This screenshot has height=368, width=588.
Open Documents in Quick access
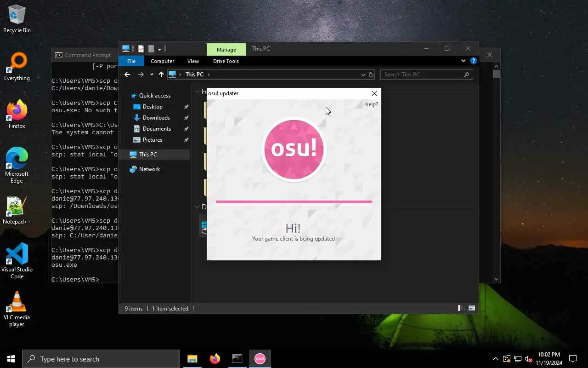[x=157, y=129]
